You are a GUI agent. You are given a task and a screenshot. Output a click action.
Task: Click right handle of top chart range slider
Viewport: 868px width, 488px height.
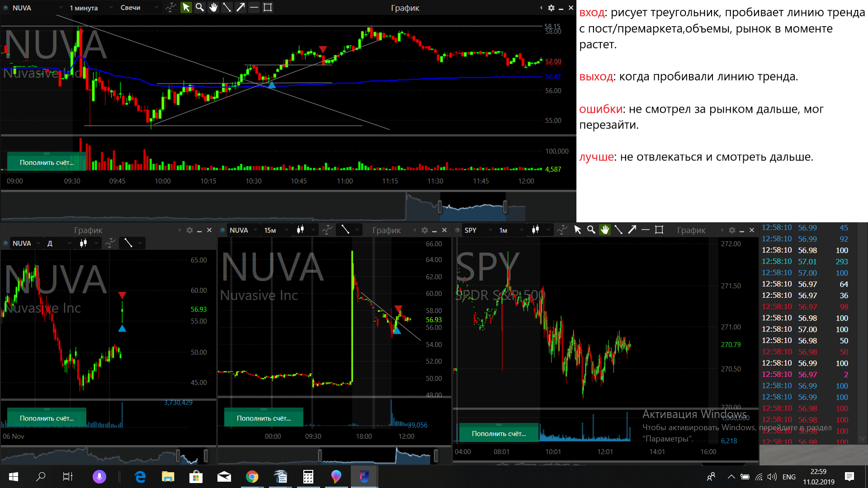(505, 207)
